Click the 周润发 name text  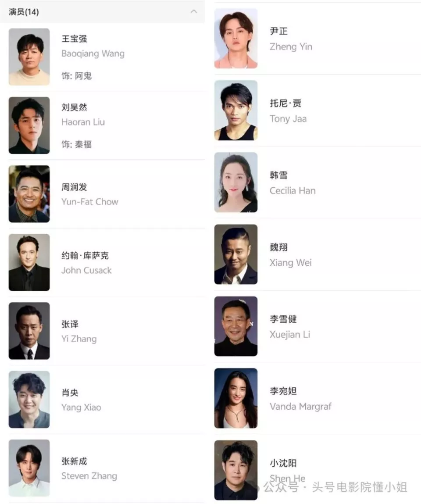pos(74,187)
